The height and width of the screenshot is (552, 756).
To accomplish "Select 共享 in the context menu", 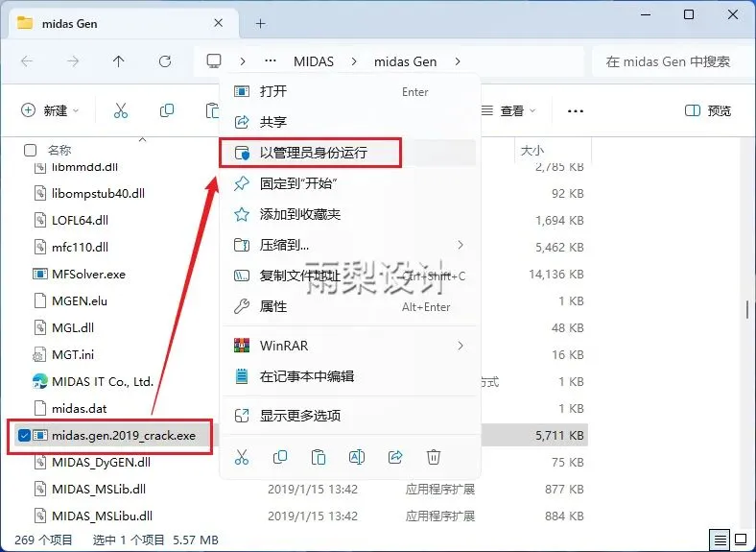I will click(349, 122).
